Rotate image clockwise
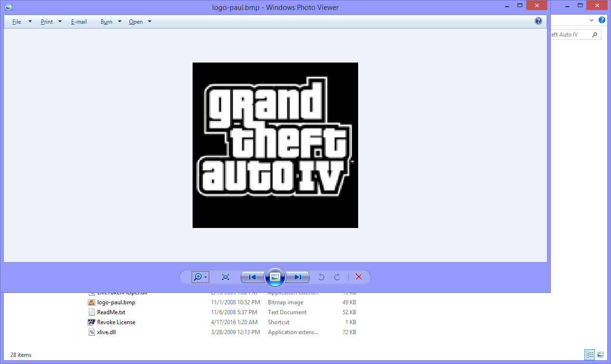 337,277
